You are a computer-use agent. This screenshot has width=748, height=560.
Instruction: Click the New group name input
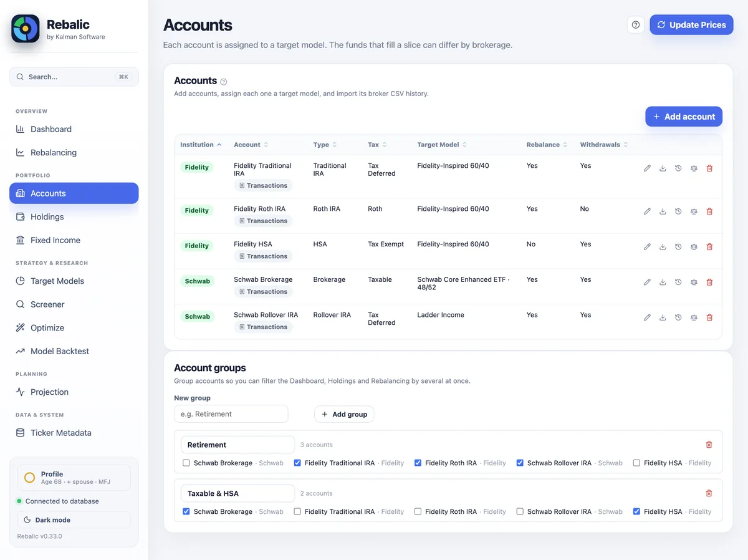point(231,414)
